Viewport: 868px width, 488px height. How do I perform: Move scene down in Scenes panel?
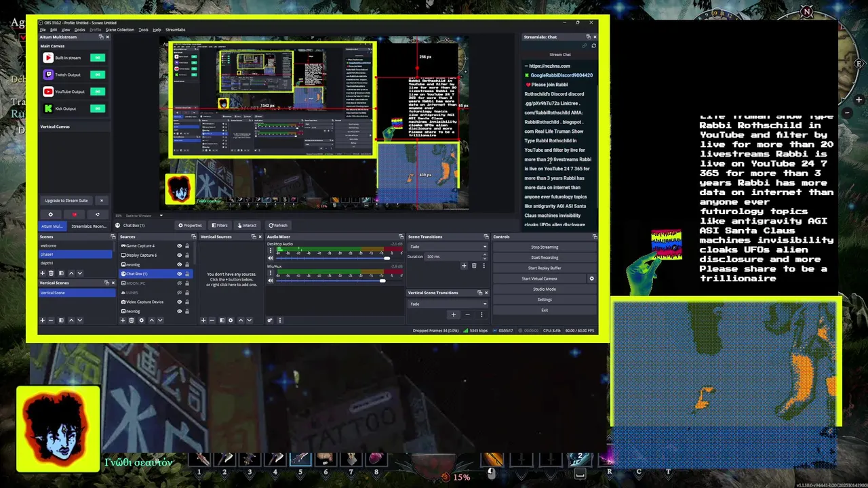79,273
